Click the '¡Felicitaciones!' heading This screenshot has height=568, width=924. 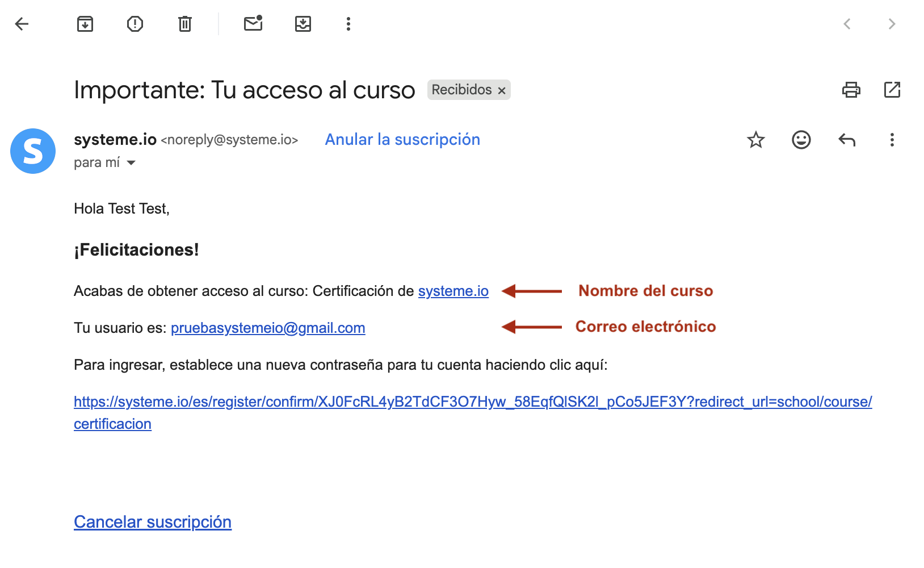(x=136, y=250)
